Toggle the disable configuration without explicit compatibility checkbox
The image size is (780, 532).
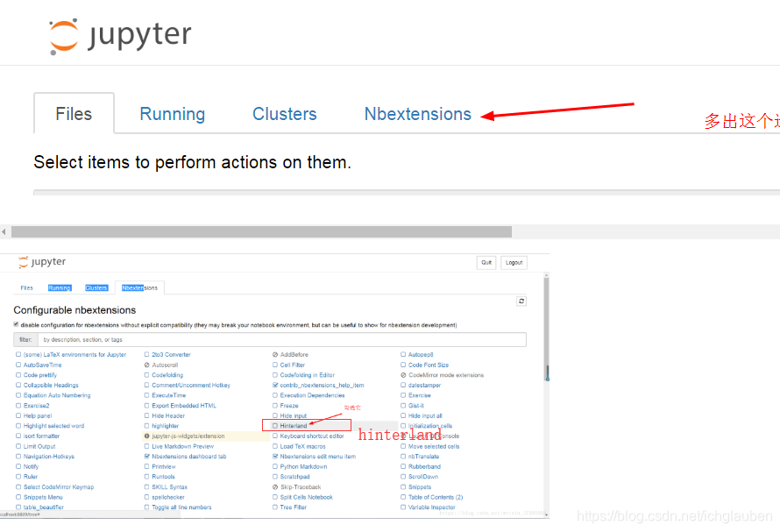tap(16, 324)
